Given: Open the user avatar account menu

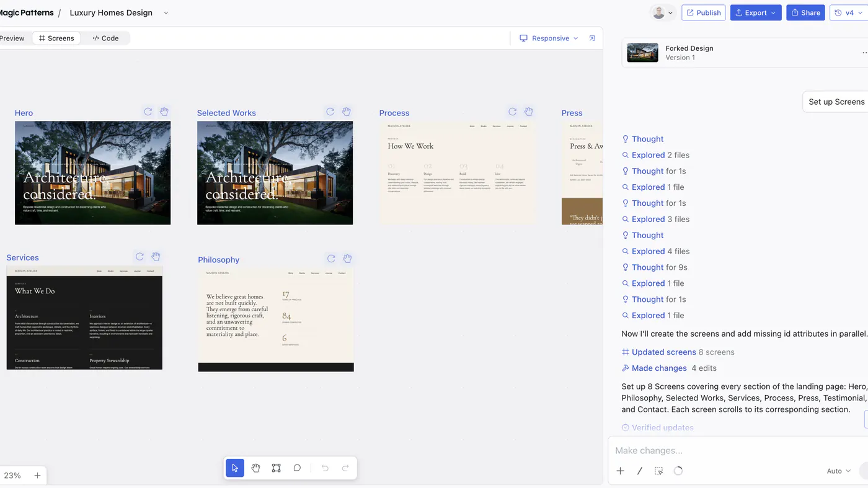Looking at the screenshot, I should point(662,12).
